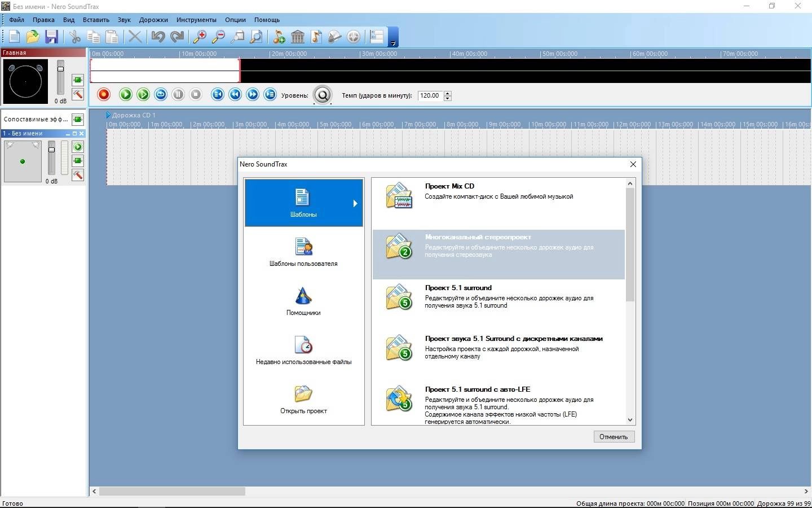Click the Stop transport button

pyautogui.click(x=196, y=94)
